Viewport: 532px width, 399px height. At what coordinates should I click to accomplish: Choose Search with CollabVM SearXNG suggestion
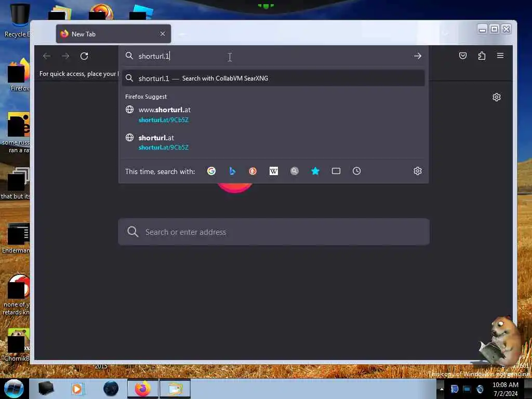[x=273, y=78]
